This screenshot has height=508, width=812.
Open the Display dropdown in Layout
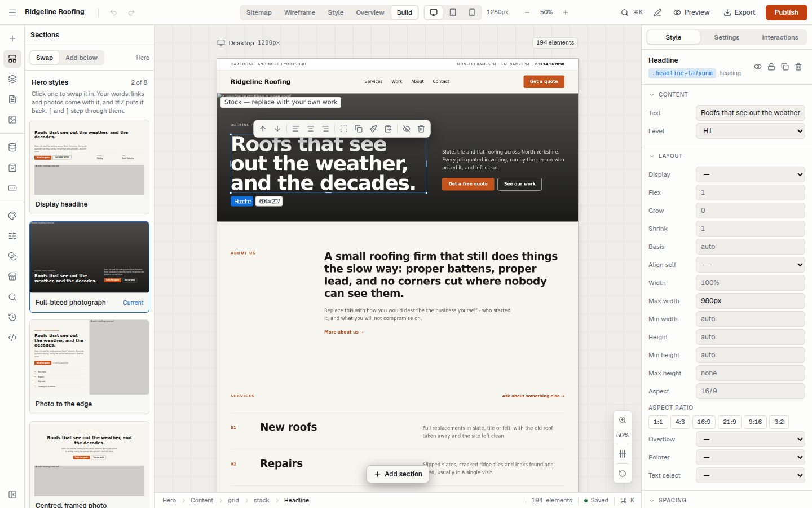point(750,174)
